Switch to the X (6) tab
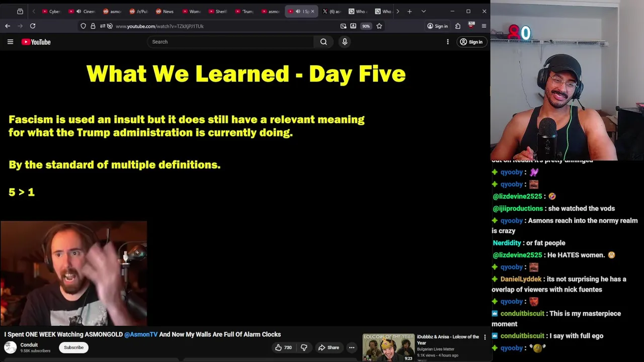The image size is (644, 362). pyautogui.click(x=332, y=11)
